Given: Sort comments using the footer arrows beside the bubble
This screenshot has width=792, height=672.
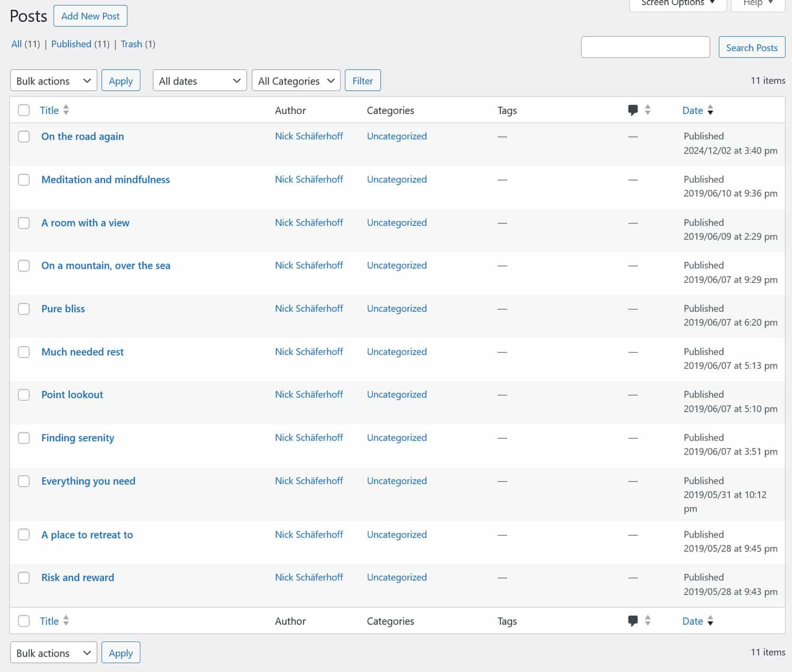Looking at the screenshot, I should 647,620.
